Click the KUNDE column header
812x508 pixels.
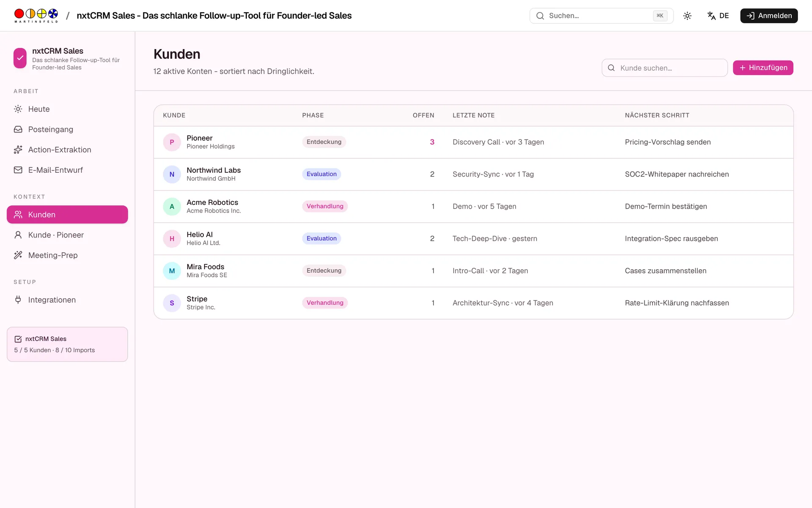pyautogui.click(x=174, y=116)
